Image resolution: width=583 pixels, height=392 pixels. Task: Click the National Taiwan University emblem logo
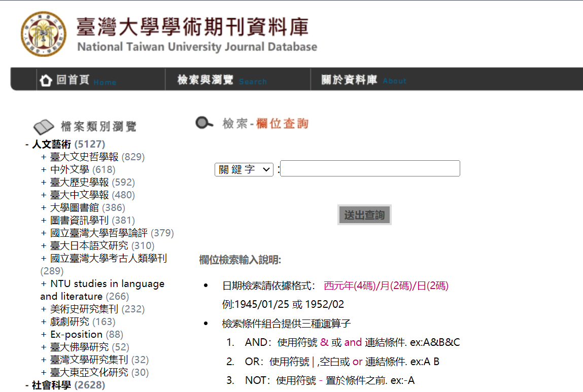click(44, 34)
